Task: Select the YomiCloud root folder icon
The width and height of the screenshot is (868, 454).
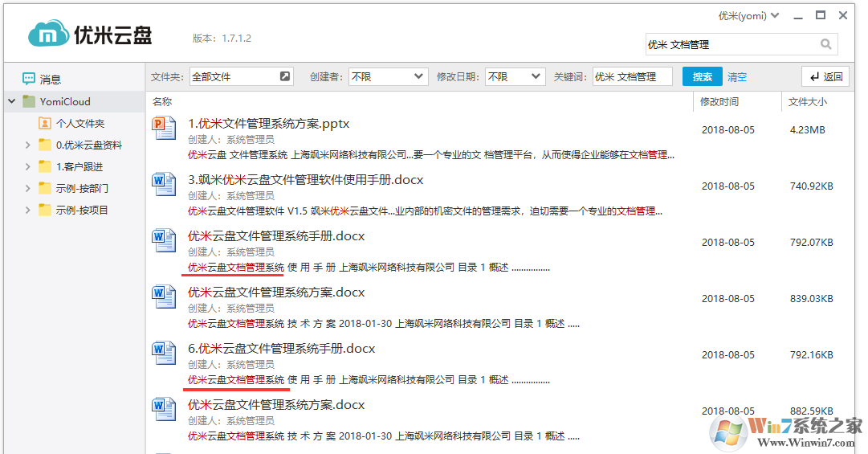Action: [29, 101]
